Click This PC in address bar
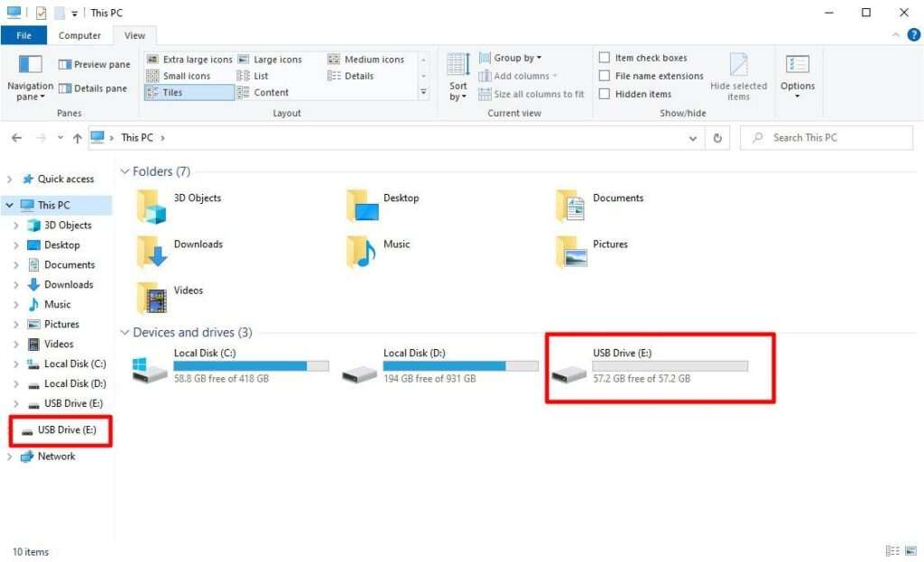 [x=137, y=138]
